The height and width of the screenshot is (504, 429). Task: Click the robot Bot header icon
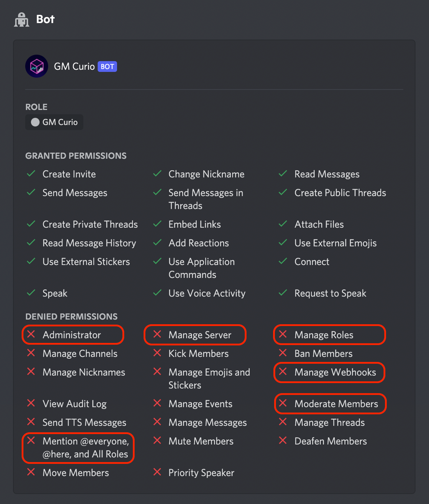pyautogui.click(x=22, y=20)
